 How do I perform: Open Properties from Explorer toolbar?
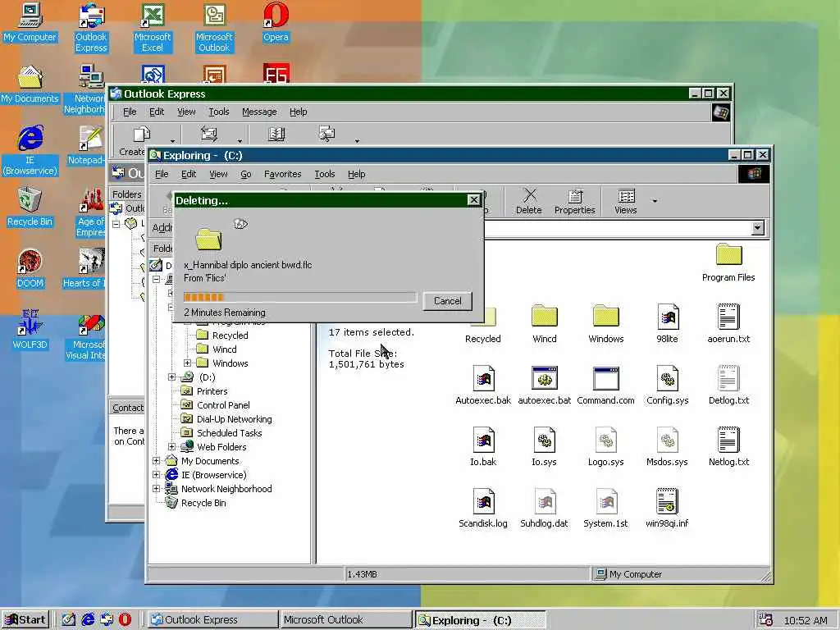574,202
